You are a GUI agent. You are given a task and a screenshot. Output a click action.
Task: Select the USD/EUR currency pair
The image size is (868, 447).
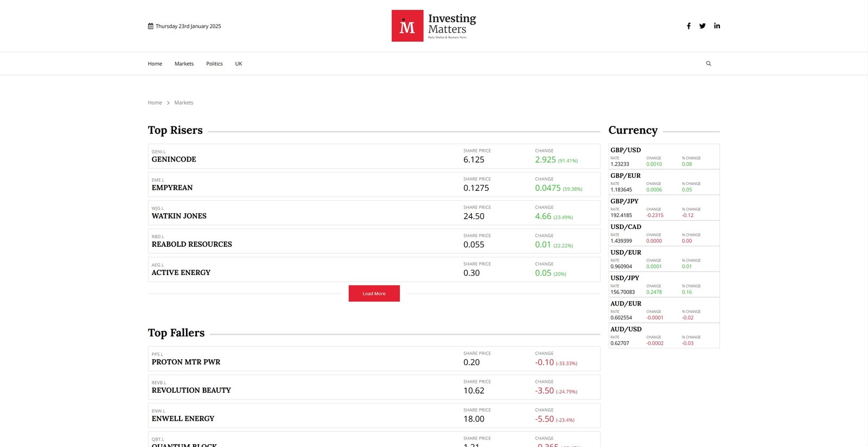664,259
